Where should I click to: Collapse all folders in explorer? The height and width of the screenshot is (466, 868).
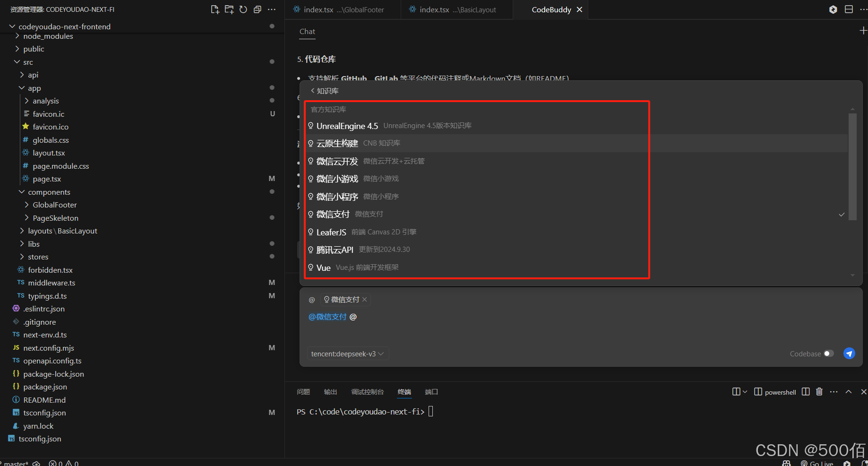[258, 9]
